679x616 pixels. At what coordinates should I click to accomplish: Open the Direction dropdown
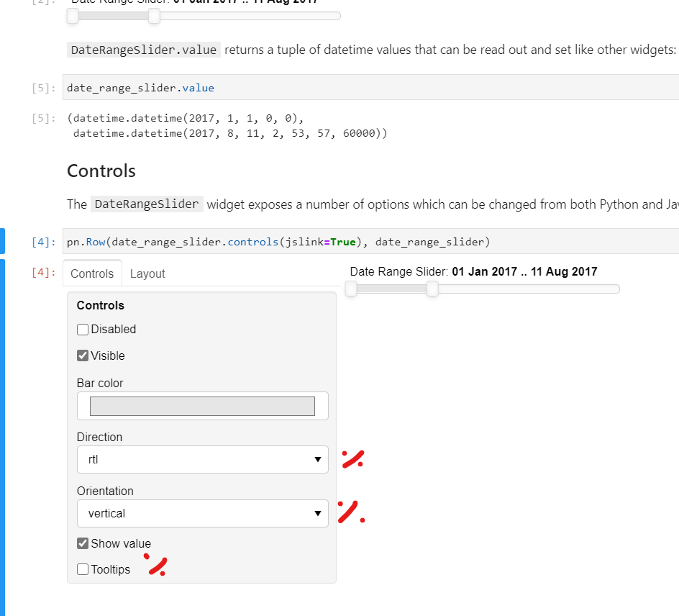202,459
